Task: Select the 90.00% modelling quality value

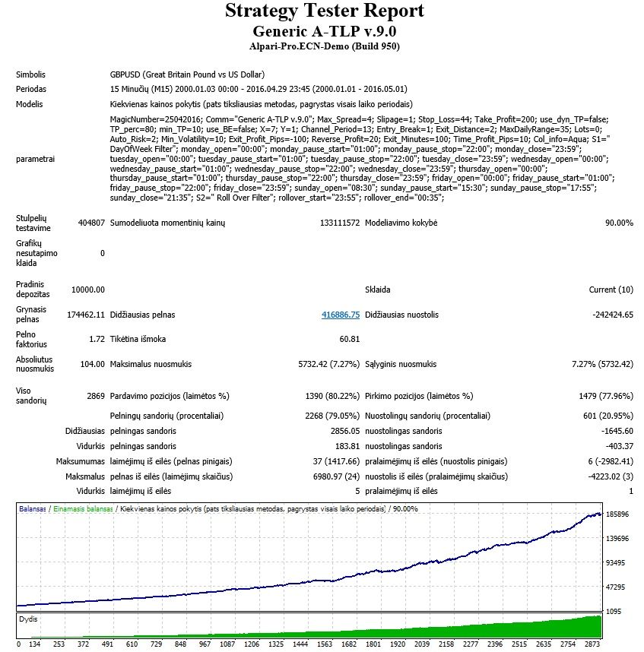Action: coord(619,223)
